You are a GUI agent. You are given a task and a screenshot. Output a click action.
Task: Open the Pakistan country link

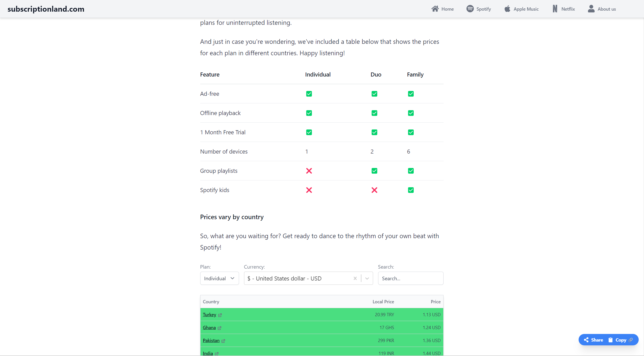pos(211,341)
